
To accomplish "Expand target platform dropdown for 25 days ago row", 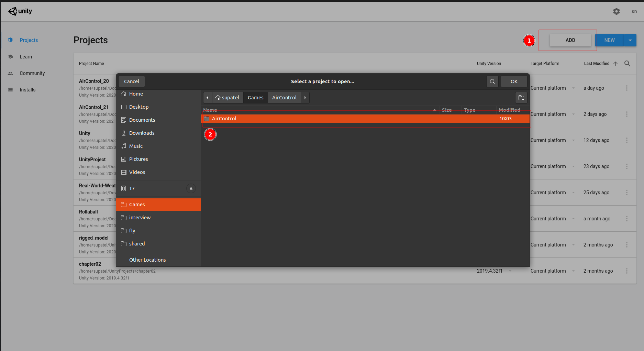I will tap(574, 193).
